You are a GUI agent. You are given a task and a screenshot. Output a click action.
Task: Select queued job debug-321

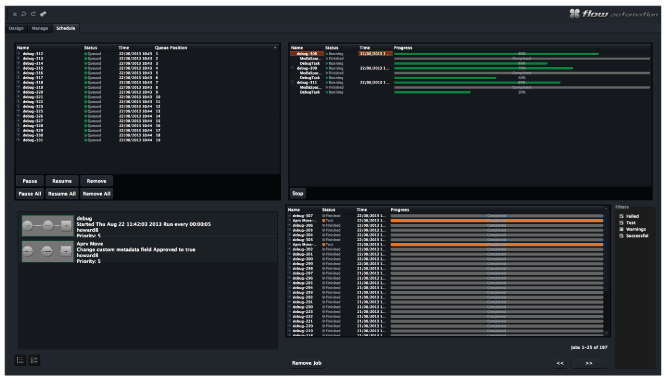pyautogui.click(x=33, y=97)
